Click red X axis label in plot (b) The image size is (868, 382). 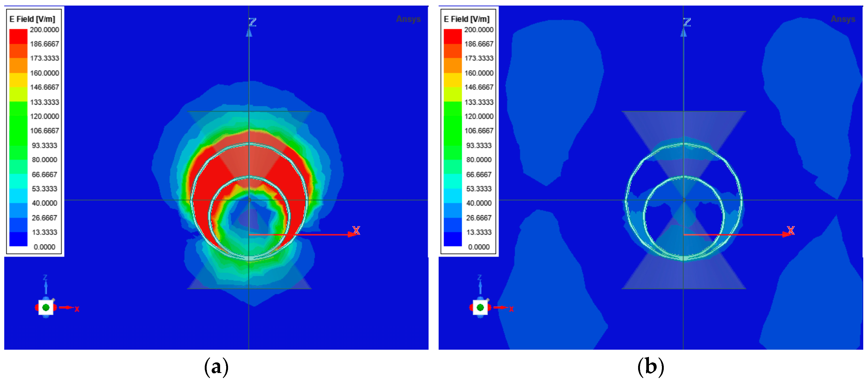[x=790, y=230]
